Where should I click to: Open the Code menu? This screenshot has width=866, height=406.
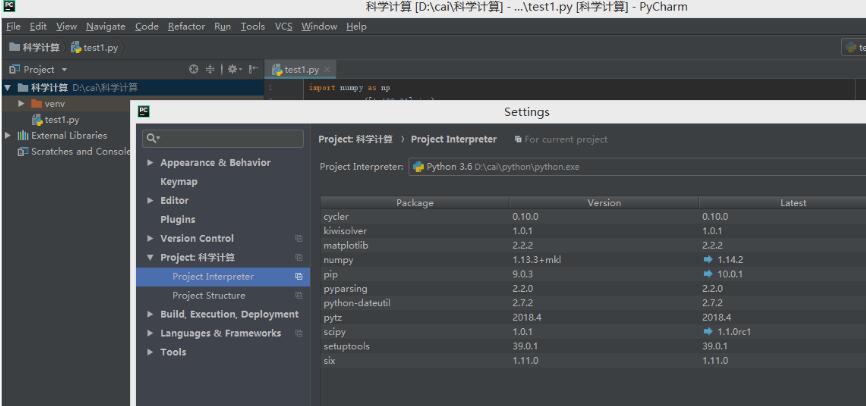146,27
